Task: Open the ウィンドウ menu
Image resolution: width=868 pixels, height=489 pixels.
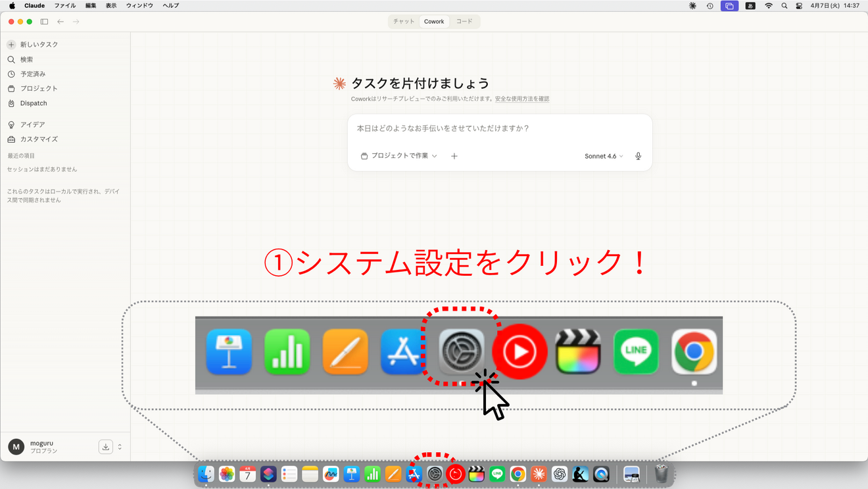Action: pyautogui.click(x=139, y=5)
